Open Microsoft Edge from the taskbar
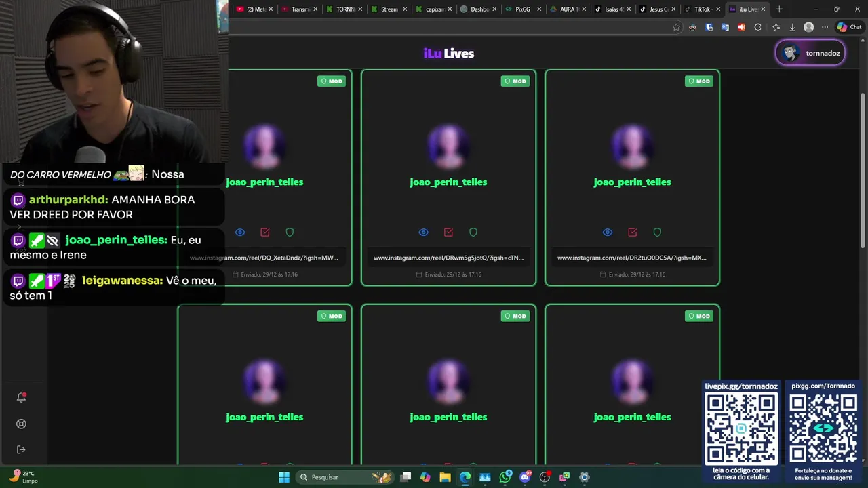The height and width of the screenshot is (488, 868). click(x=465, y=477)
